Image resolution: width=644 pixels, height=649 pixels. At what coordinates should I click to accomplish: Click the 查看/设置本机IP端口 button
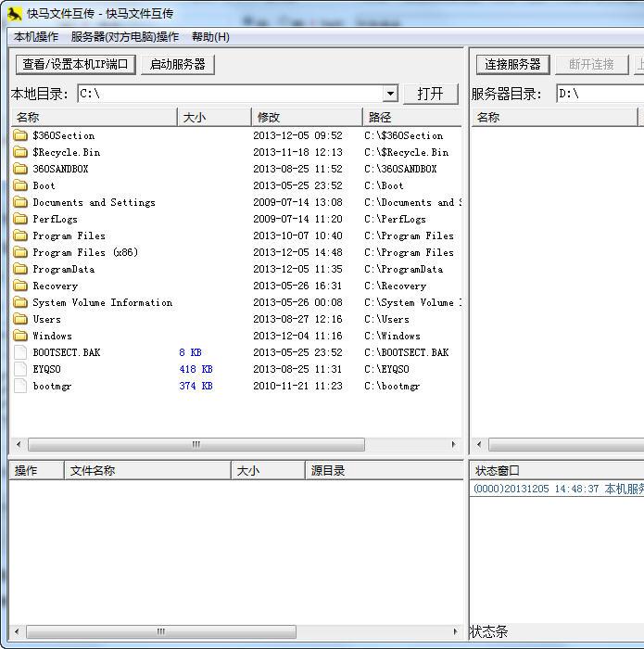(76, 64)
